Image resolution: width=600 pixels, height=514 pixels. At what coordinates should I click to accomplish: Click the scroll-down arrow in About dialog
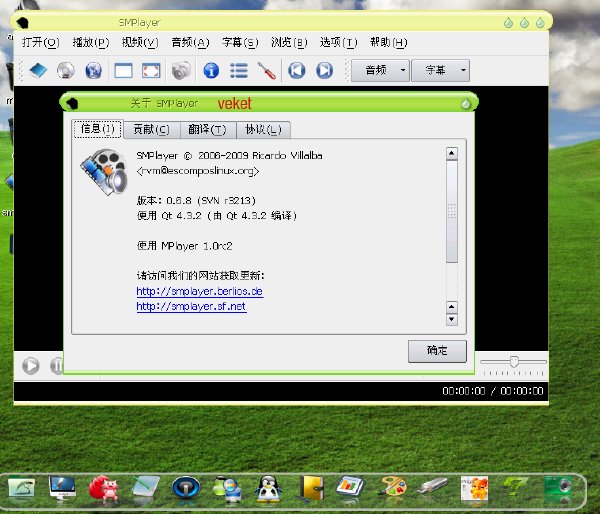tap(452, 319)
